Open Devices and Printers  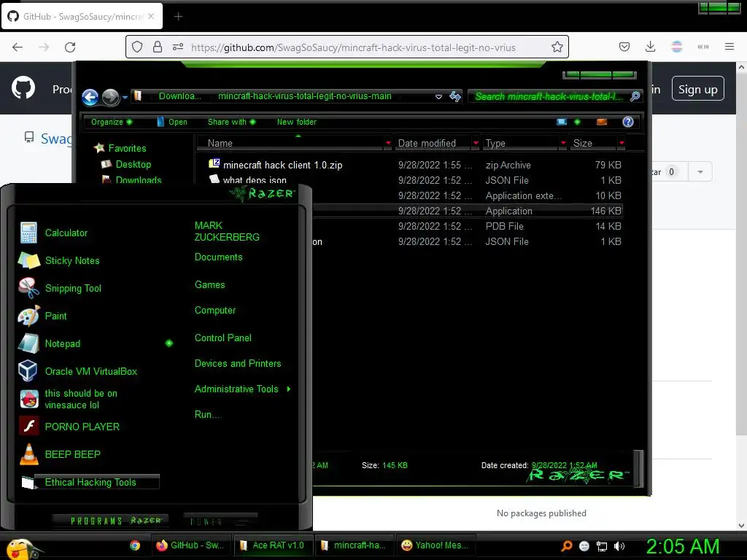pyautogui.click(x=238, y=363)
